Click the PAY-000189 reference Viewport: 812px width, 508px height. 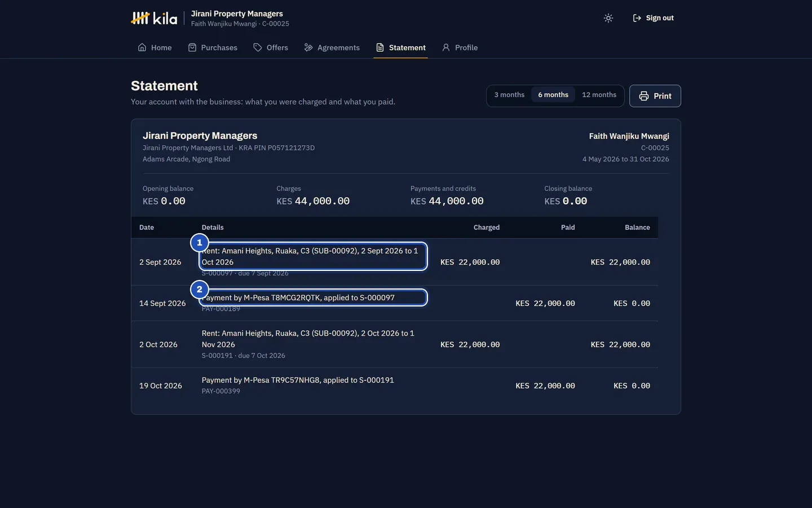(221, 309)
